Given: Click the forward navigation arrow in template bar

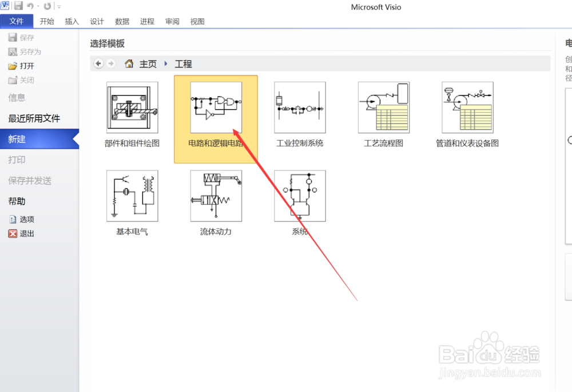Looking at the screenshot, I should [x=111, y=63].
